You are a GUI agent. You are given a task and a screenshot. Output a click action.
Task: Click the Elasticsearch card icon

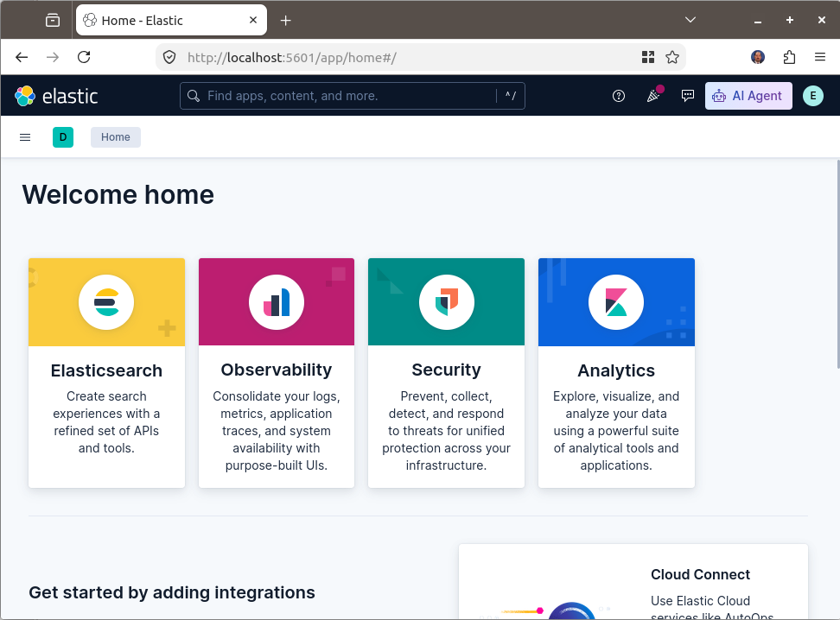[106, 302]
